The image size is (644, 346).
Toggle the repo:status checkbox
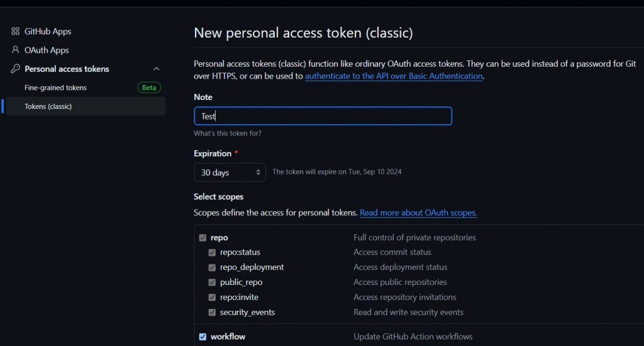[x=213, y=252]
